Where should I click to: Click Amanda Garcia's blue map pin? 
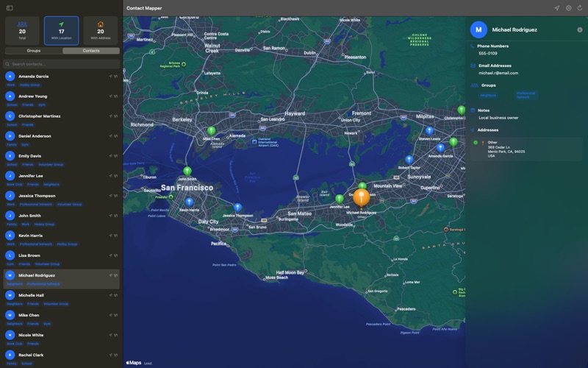point(440,148)
